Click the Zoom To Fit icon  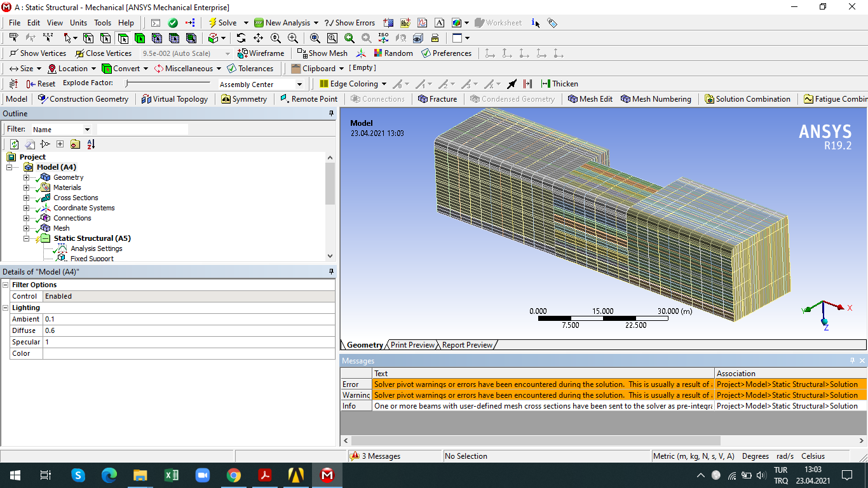[315, 38]
